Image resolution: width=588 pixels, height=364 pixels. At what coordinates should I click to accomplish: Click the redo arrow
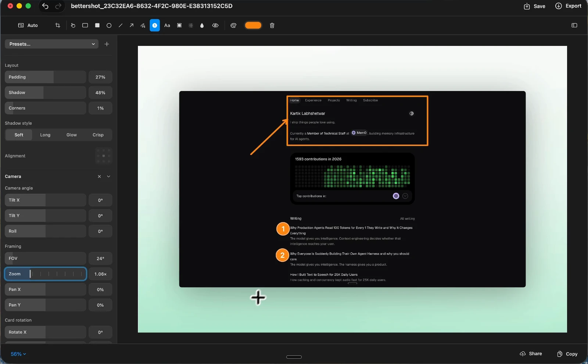[x=58, y=6]
